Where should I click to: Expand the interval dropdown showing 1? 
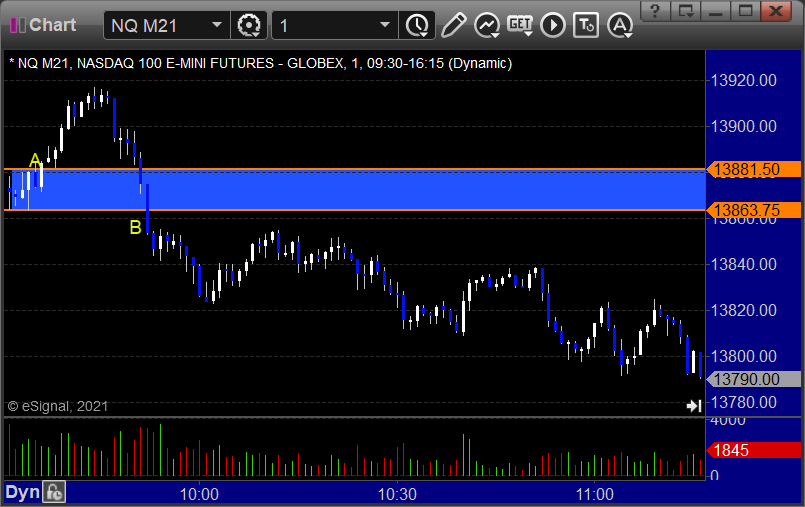385,25
